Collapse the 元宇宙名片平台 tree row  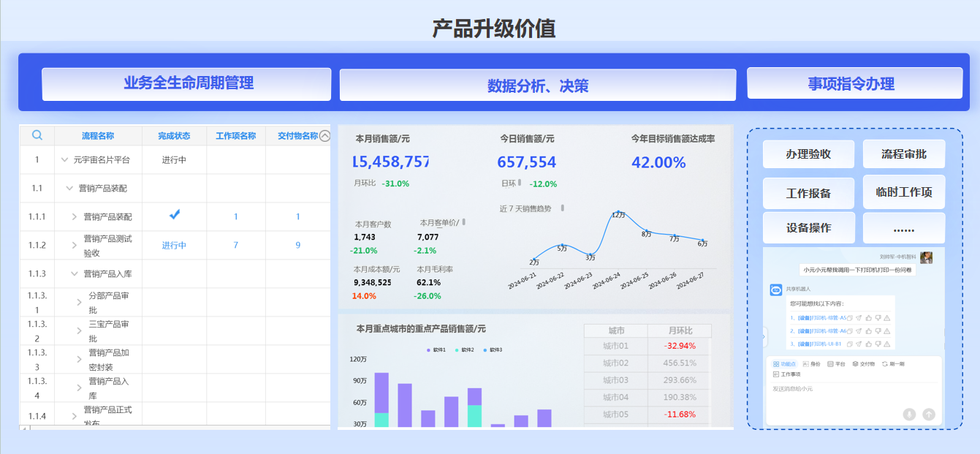[x=65, y=160]
